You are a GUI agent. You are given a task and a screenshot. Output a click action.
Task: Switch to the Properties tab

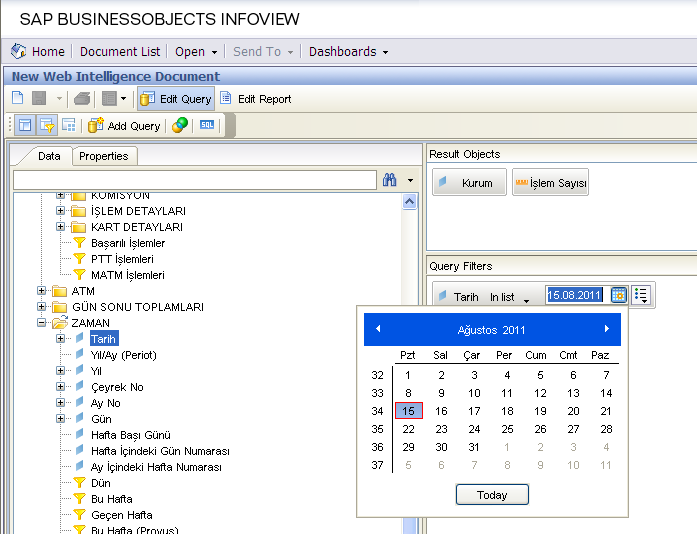tap(104, 156)
